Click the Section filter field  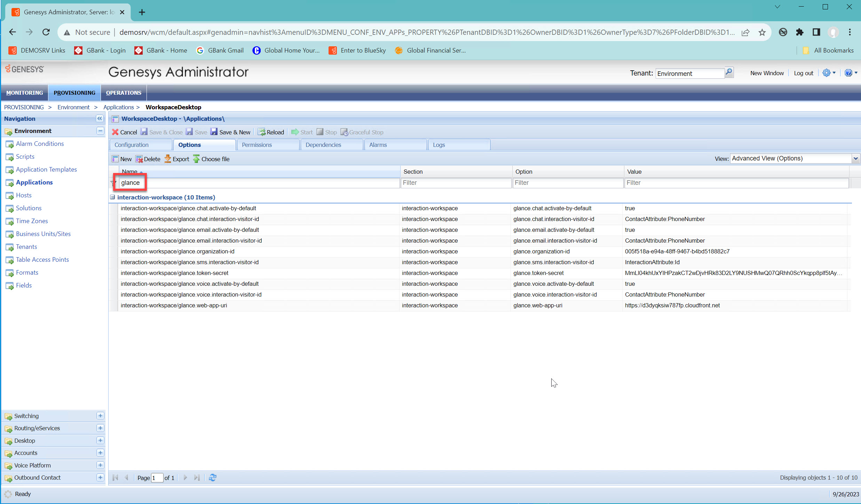coord(456,183)
